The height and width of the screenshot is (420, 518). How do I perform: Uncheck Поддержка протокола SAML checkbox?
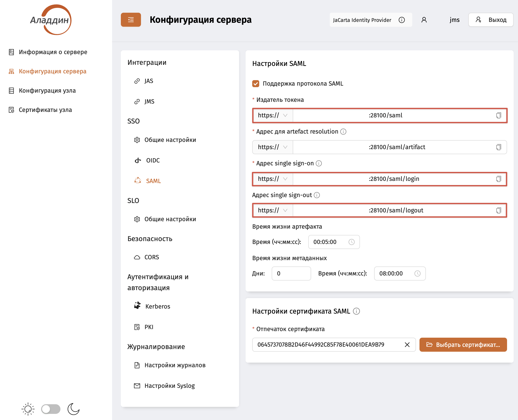pos(256,83)
